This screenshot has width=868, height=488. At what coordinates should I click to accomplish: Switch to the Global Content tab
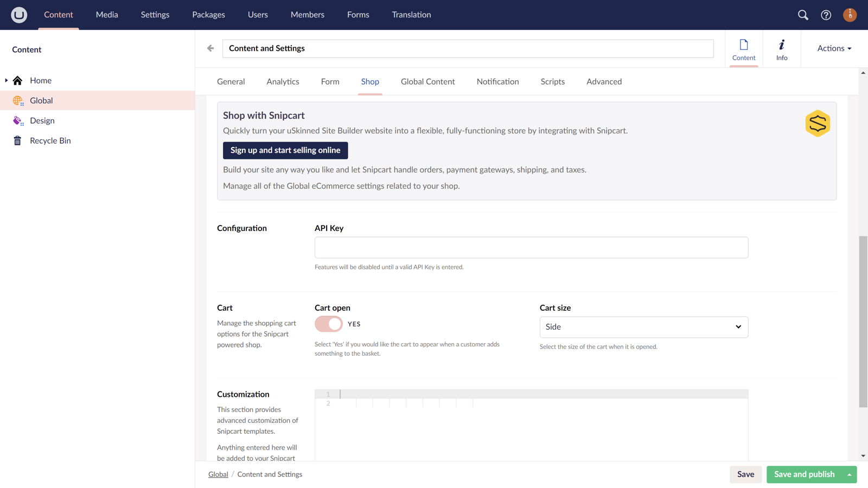[427, 81]
